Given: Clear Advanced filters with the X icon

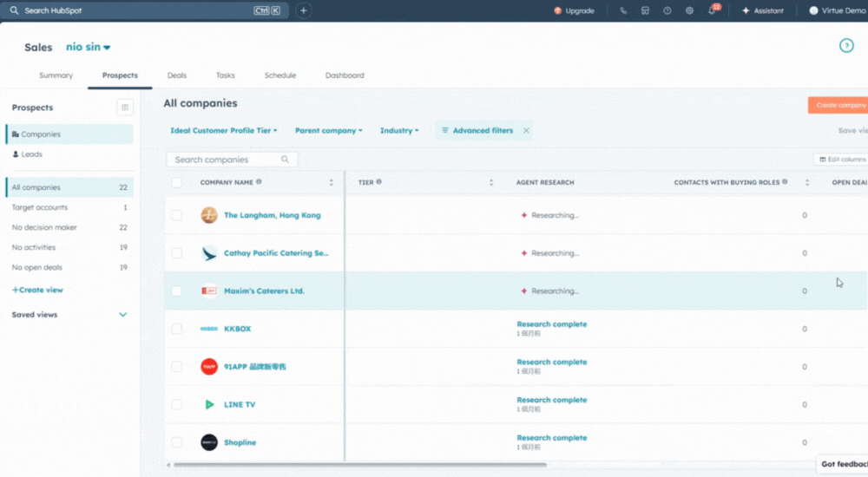Looking at the screenshot, I should (526, 130).
